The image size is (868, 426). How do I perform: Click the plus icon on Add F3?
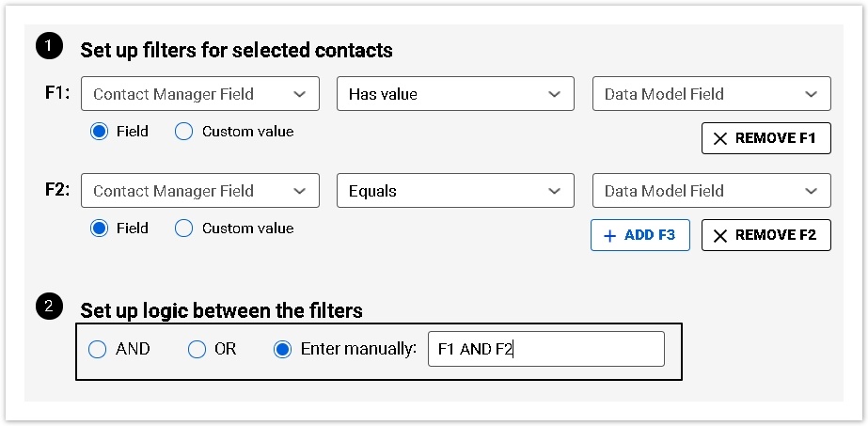click(x=609, y=235)
